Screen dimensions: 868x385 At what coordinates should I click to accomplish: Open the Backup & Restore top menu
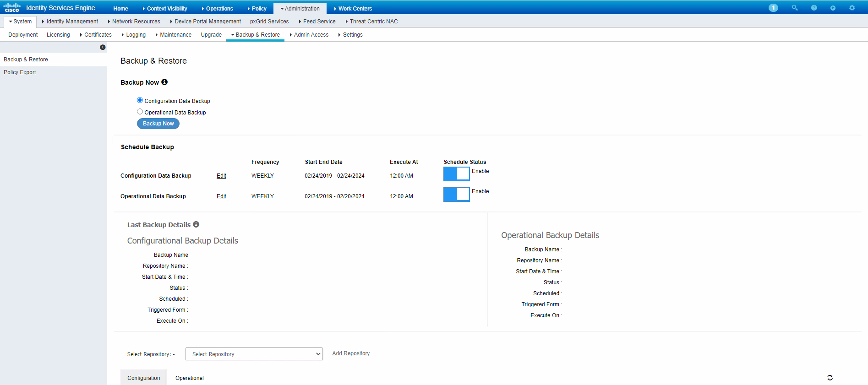pos(256,35)
